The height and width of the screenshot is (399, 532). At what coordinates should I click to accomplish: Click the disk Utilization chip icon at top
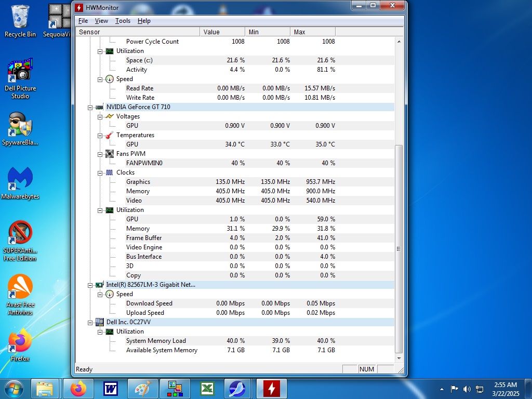coord(109,51)
